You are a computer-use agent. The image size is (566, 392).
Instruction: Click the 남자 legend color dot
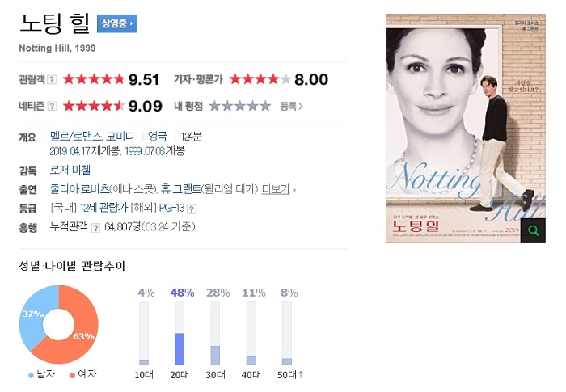(x=31, y=375)
